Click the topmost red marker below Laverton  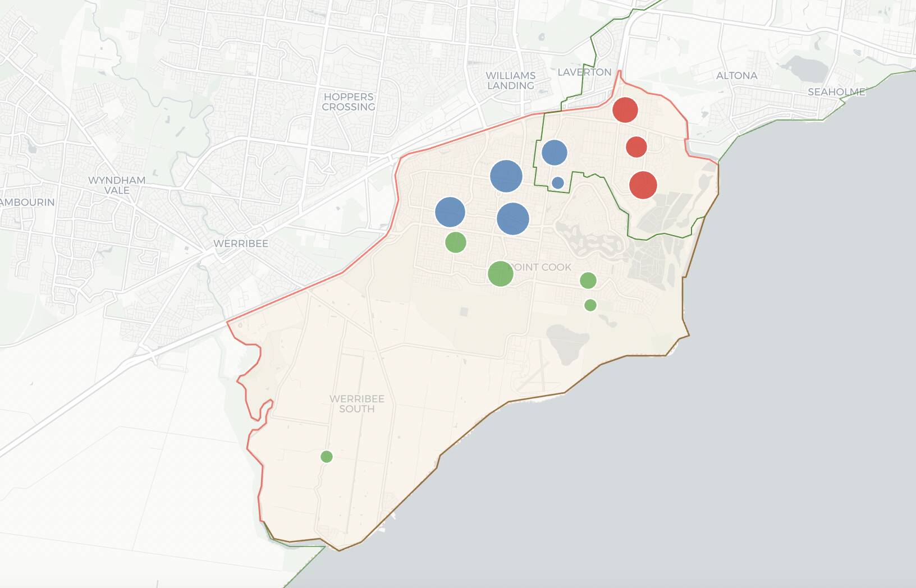(x=626, y=111)
